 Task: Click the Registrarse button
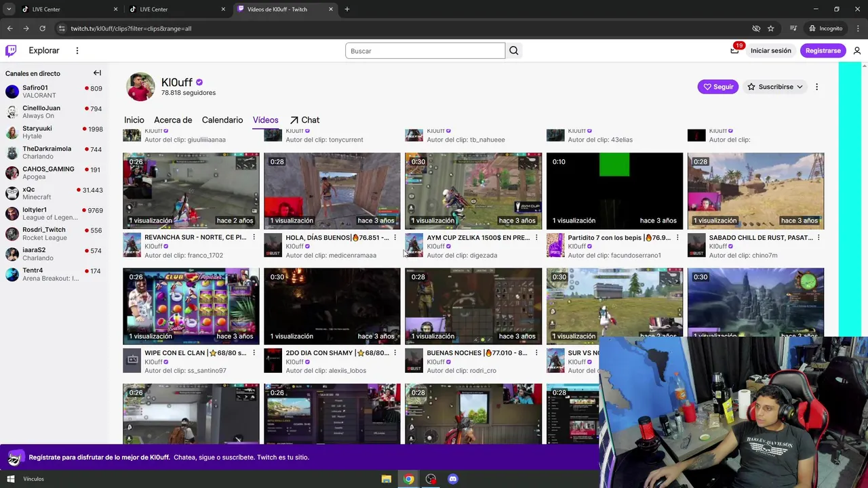[x=823, y=51]
